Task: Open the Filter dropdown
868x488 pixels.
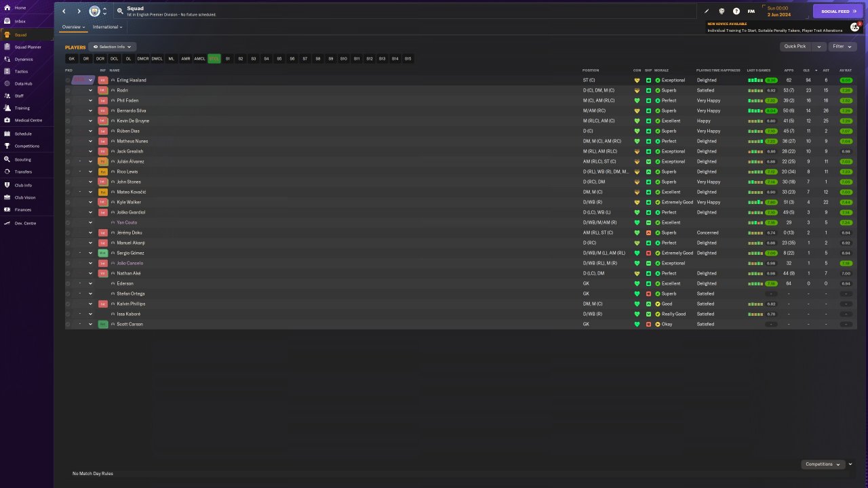Action: [x=842, y=47]
